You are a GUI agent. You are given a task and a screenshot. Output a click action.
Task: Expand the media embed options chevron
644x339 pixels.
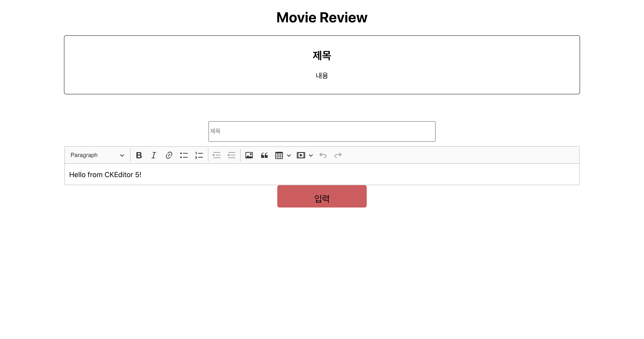[311, 155]
